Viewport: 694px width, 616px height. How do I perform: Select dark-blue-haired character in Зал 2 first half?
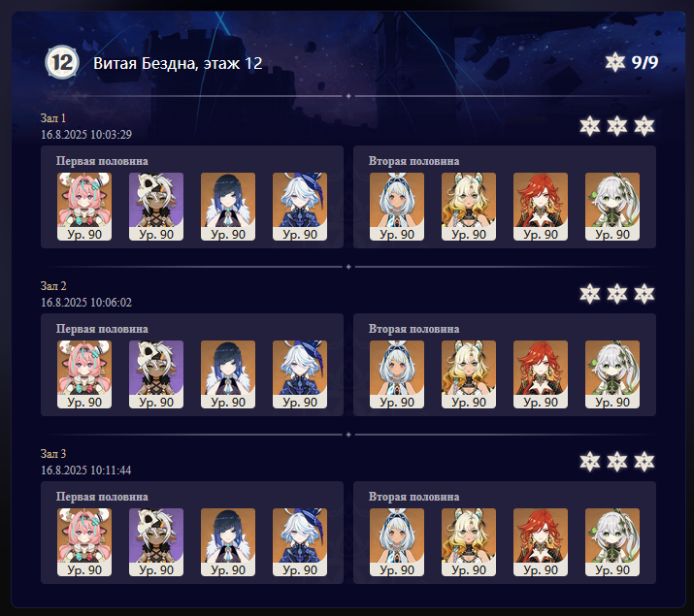tap(228, 374)
